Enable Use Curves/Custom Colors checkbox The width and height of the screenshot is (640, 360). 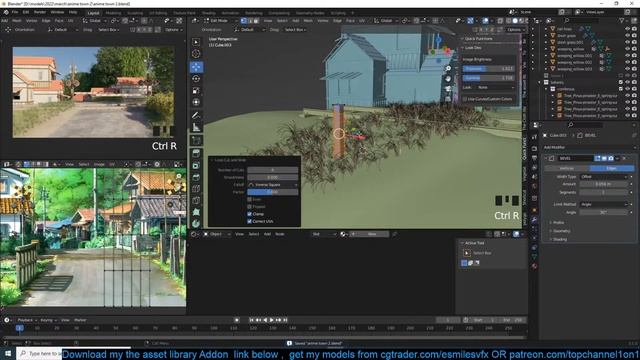coord(465,99)
